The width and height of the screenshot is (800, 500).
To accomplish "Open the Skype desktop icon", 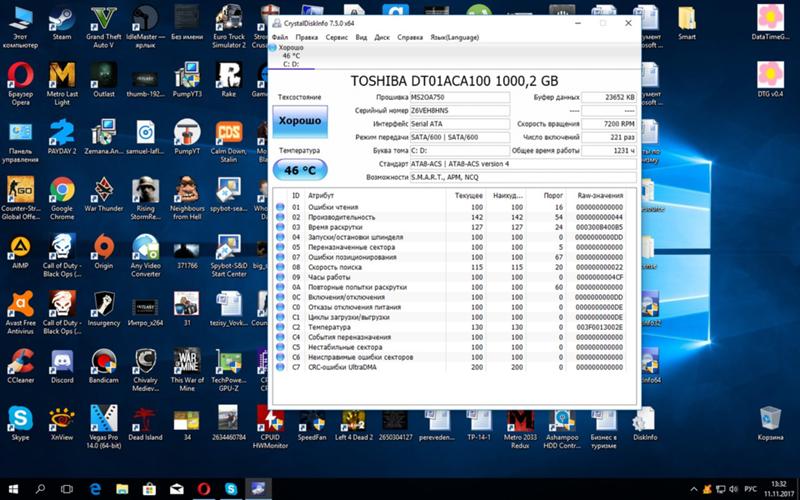I will pyautogui.click(x=20, y=423).
